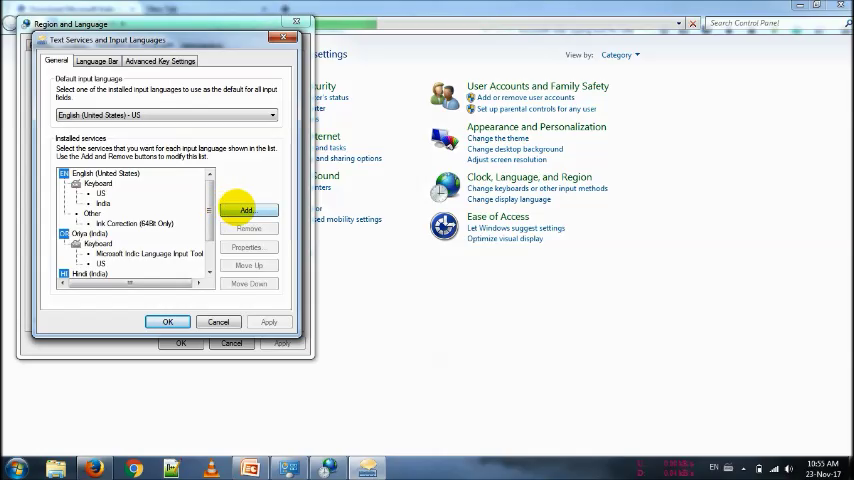Switch to Advanced Key Settings tab

coord(160,61)
